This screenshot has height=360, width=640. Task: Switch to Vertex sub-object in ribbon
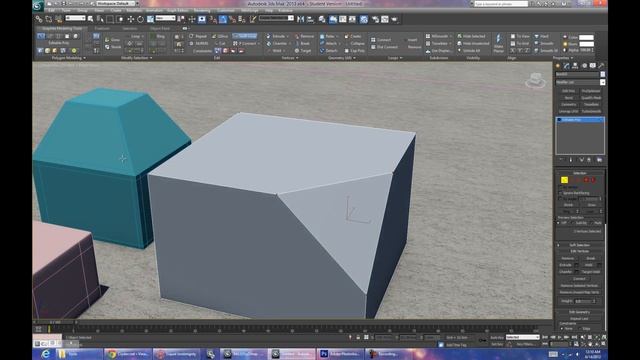pos(41,36)
